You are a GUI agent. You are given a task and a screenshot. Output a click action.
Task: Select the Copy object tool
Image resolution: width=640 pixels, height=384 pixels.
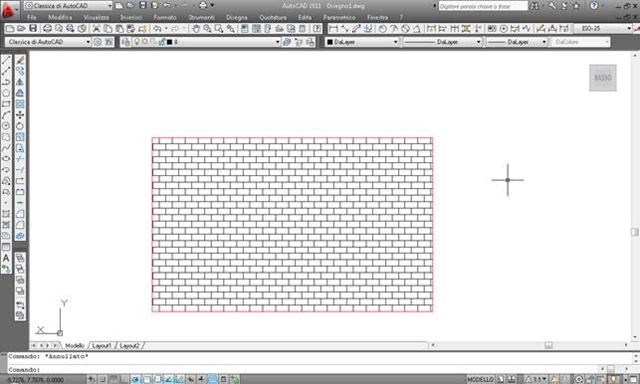coord(20,71)
